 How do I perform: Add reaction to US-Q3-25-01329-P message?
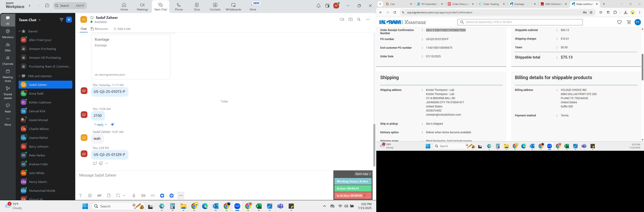click(101, 164)
